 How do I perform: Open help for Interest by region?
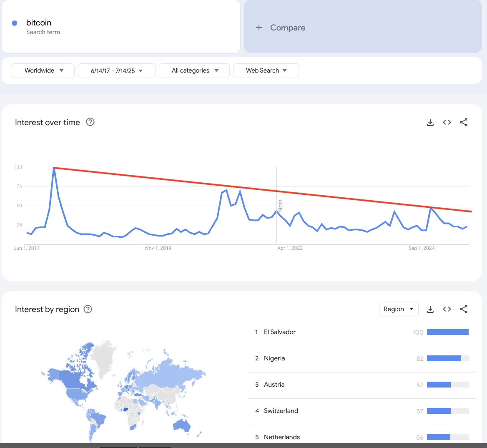88,309
